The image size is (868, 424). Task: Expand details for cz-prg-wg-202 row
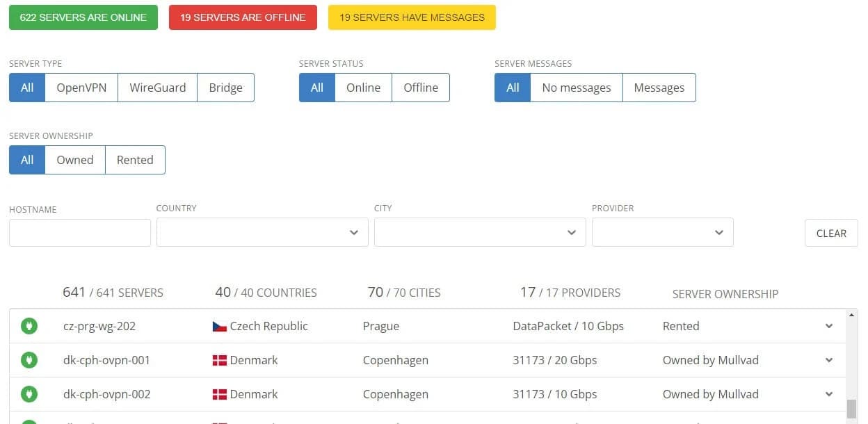click(829, 326)
